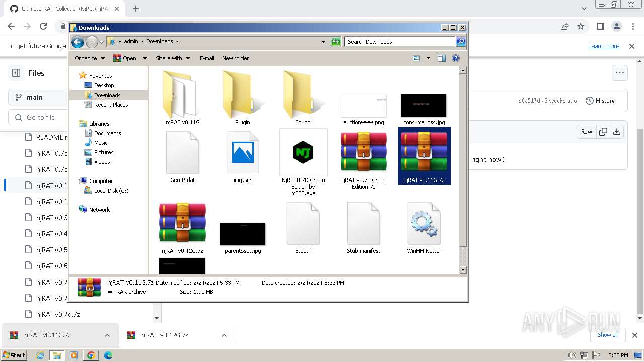Open the Sound folder
The height and width of the screenshot is (362, 644).
[x=303, y=98]
